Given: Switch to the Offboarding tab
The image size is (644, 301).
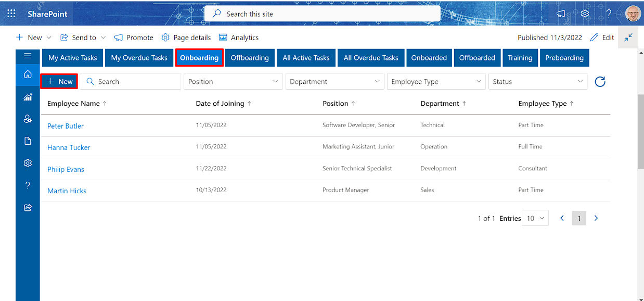Looking at the screenshot, I should pos(250,58).
